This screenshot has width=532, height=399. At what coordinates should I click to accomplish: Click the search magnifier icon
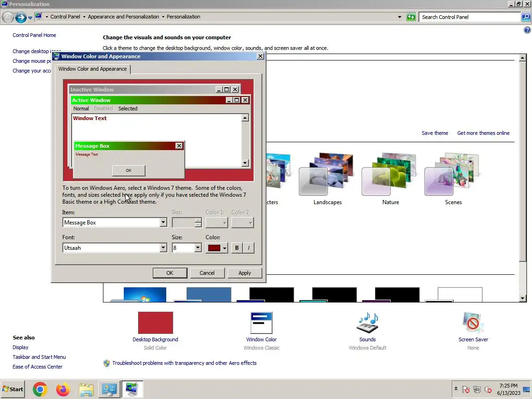click(526, 17)
